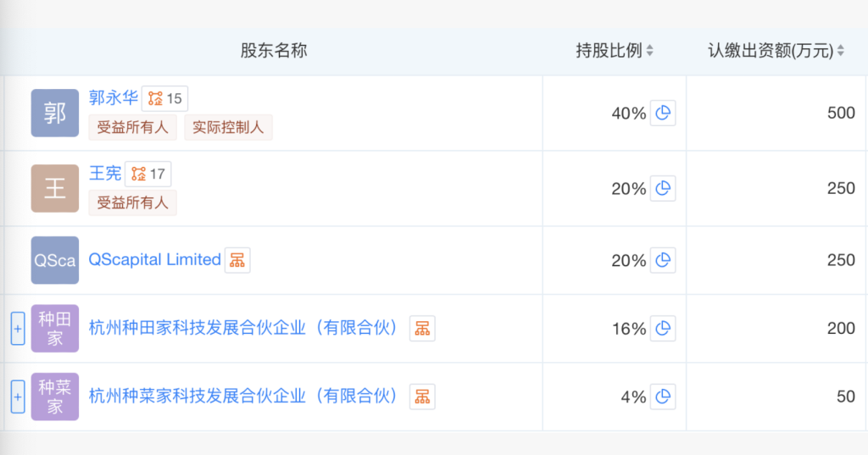The width and height of the screenshot is (868, 455).
Task: Click the 实际控制人 tag
Action: tap(228, 127)
